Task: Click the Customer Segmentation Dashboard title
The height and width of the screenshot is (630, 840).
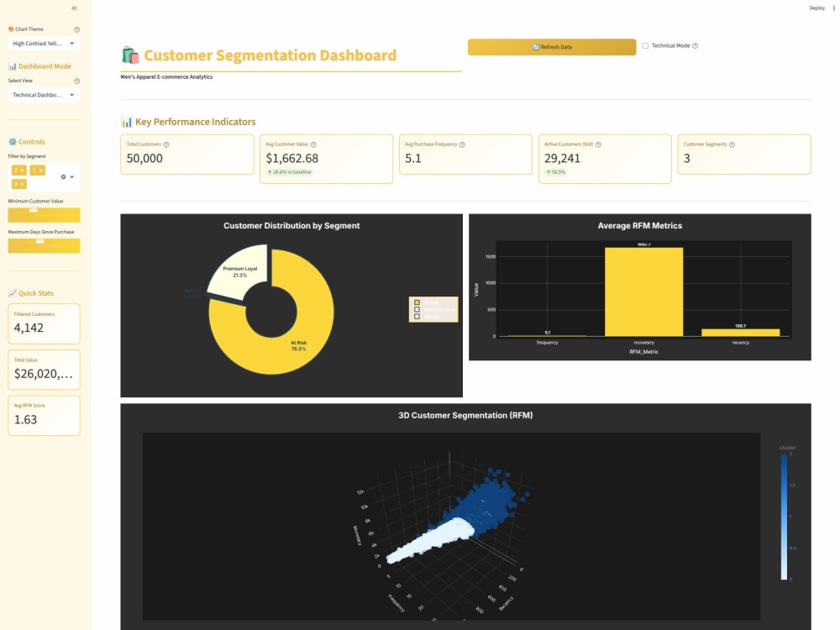Action: (270, 55)
